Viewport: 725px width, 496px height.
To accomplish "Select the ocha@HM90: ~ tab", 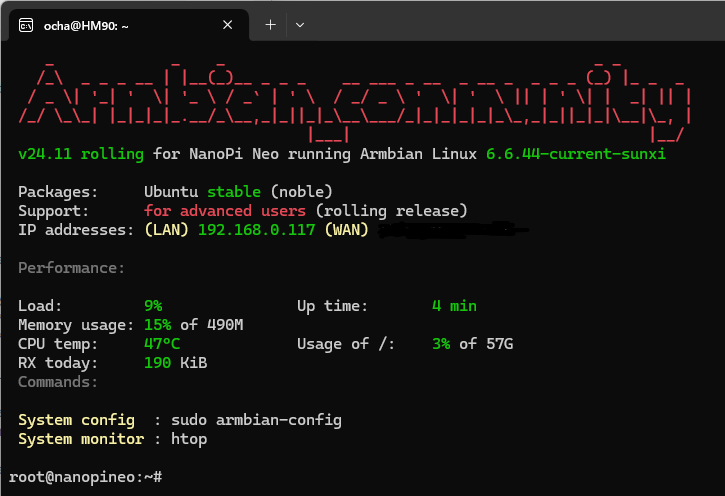I will coord(129,25).
